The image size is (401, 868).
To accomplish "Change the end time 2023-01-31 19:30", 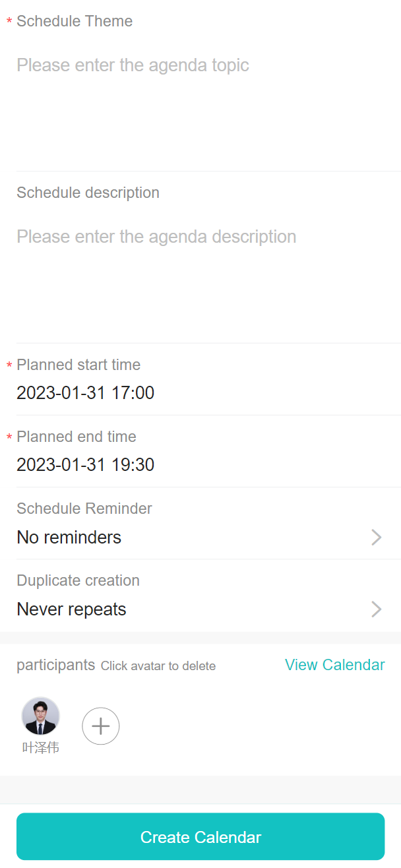I will pos(85,465).
